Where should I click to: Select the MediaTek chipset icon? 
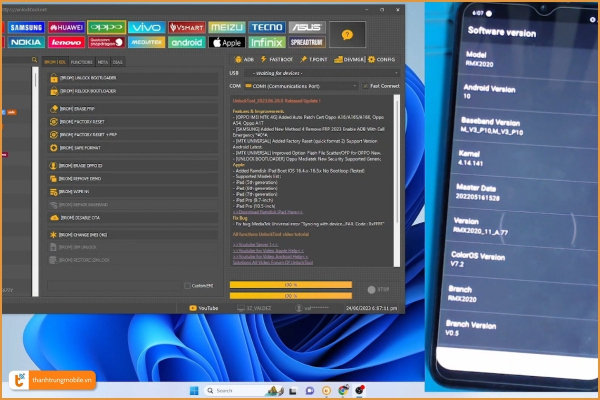[x=147, y=43]
